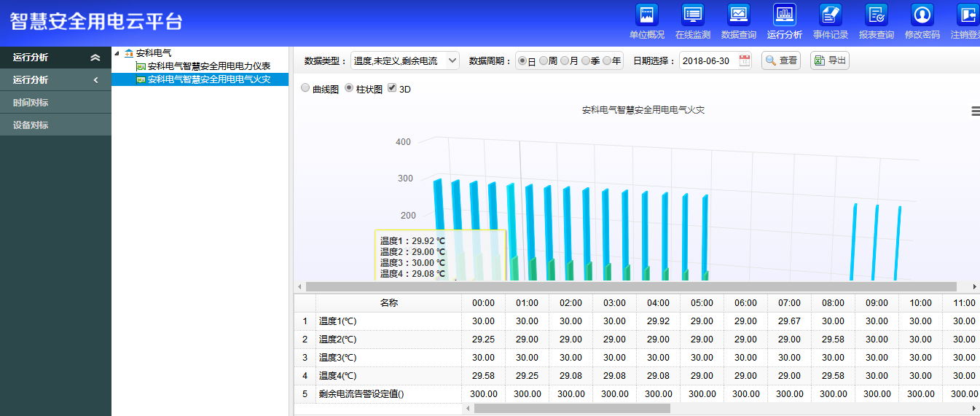Click the 安科电气 root node building icon
This screenshot has height=416, width=980.
130,53
